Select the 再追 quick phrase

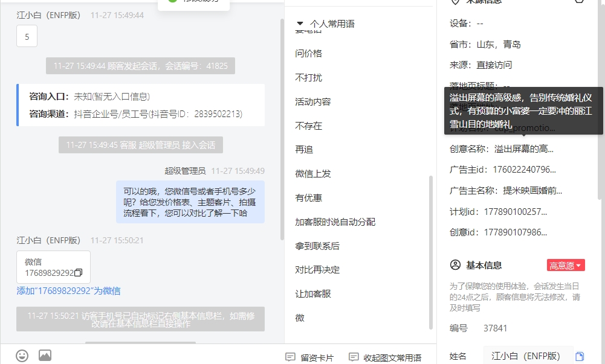click(x=304, y=150)
